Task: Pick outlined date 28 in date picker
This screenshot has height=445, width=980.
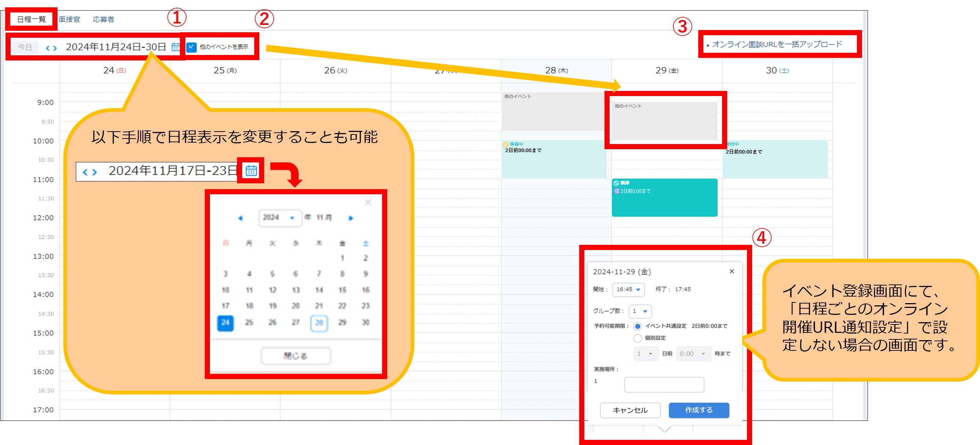Action: (319, 323)
